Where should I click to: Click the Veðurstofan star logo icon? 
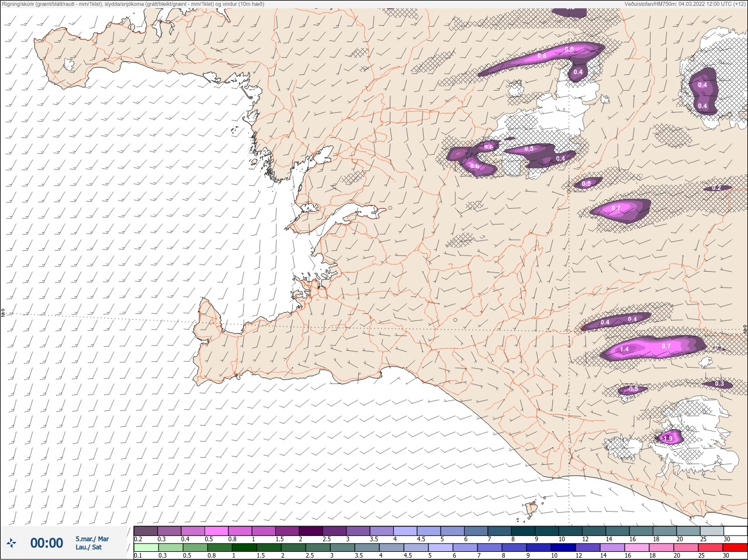(x=11, y=543)
